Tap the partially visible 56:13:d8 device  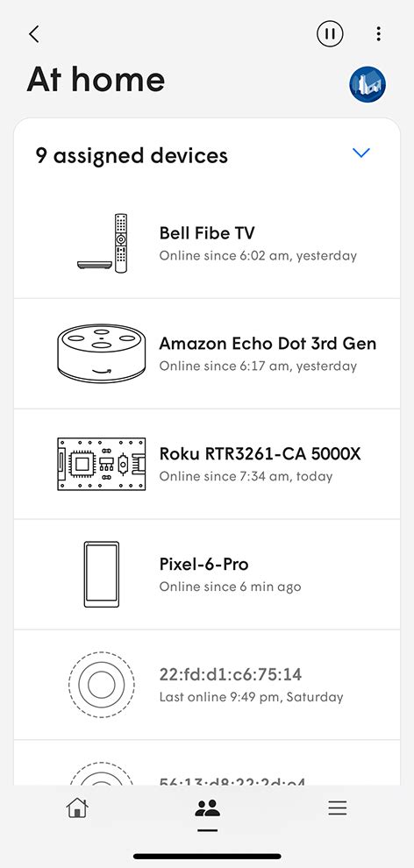207,763
